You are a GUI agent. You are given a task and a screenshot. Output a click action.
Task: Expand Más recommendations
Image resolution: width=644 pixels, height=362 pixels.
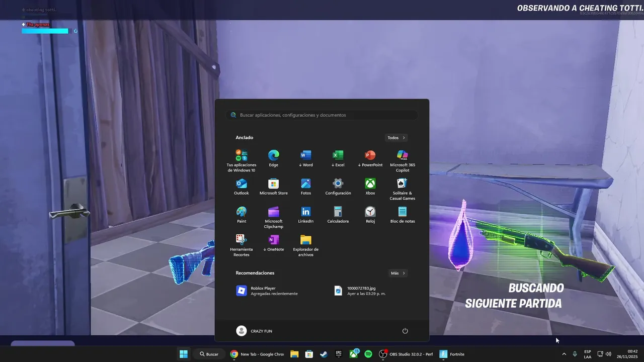[398, 273]
